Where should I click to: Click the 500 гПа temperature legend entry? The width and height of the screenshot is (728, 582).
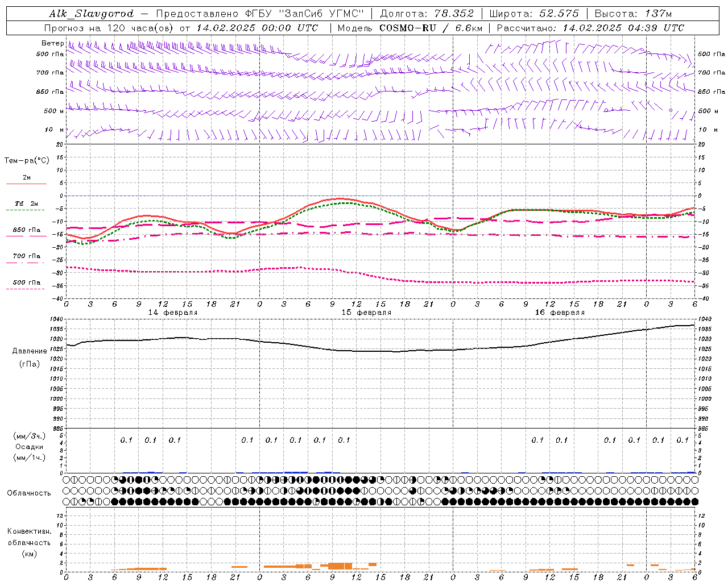(x=27, y=282)
